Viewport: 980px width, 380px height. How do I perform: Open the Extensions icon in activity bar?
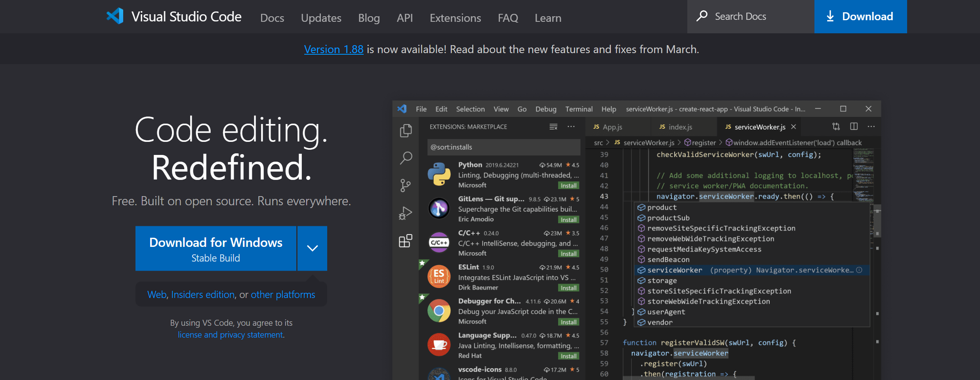(406, 241)
